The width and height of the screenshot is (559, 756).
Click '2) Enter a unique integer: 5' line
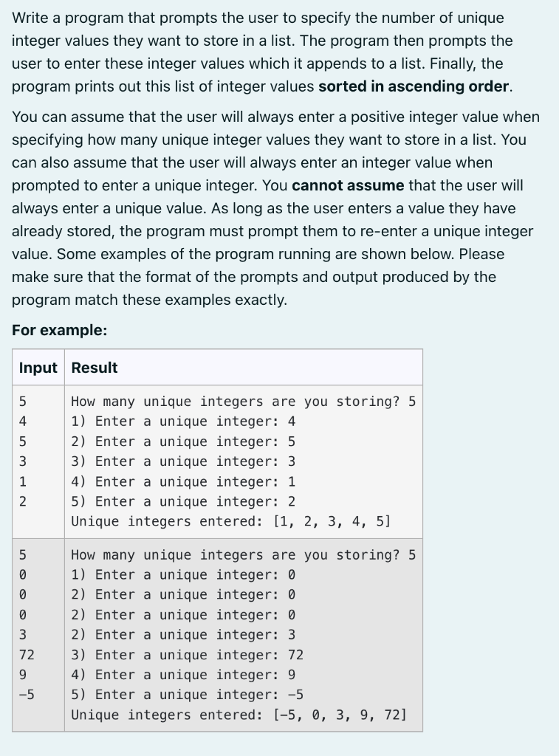[x=183, y=441]
